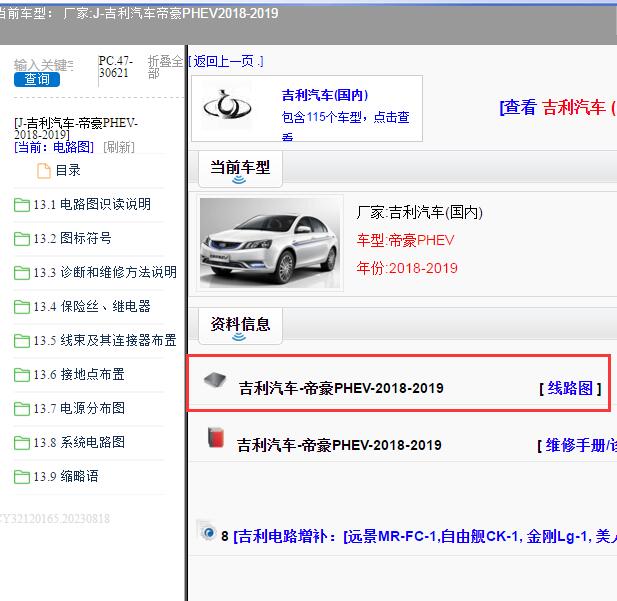The image size is (617, 601).
Task: Click the gray book icon for 线路图 row
Action: 215,379
